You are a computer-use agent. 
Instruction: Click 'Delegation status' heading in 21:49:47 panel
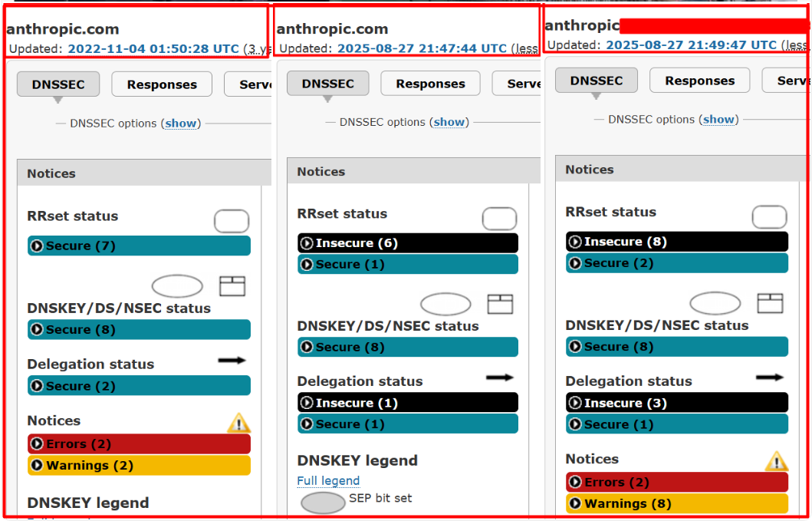click(629, 381)
